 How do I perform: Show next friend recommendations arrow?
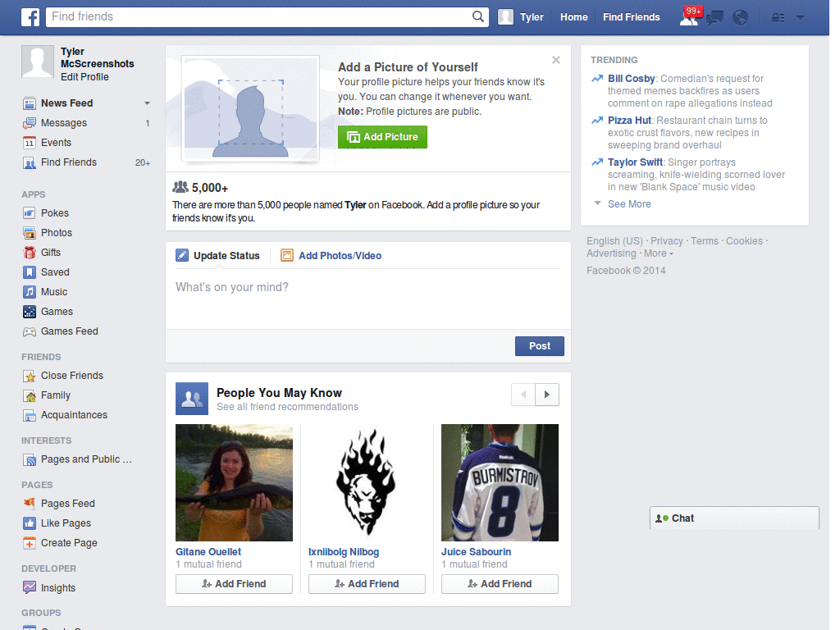tap(547, 395)
